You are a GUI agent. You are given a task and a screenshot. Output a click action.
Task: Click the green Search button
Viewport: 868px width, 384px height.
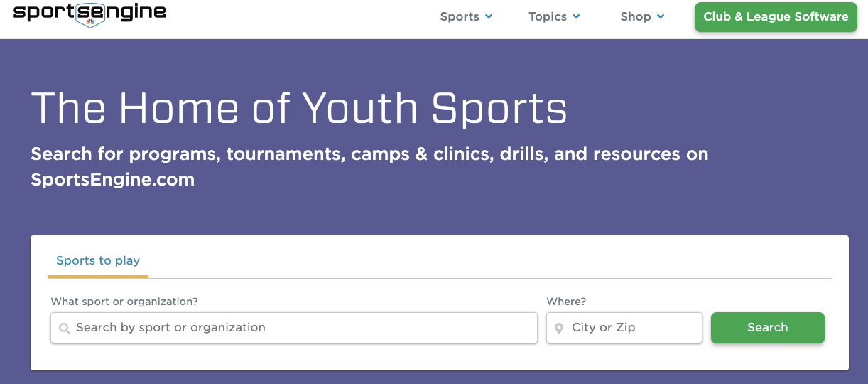[768, 328]
